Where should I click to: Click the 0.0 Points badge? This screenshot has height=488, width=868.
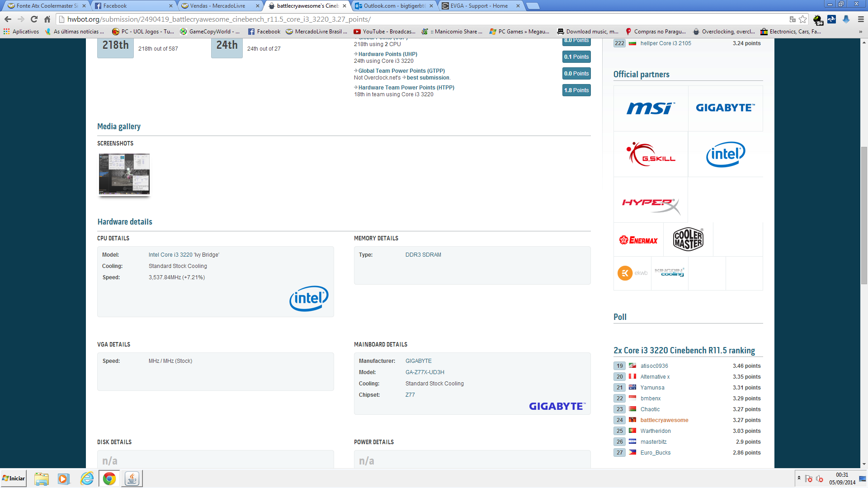pyautogui.click(x=576, y=74)
